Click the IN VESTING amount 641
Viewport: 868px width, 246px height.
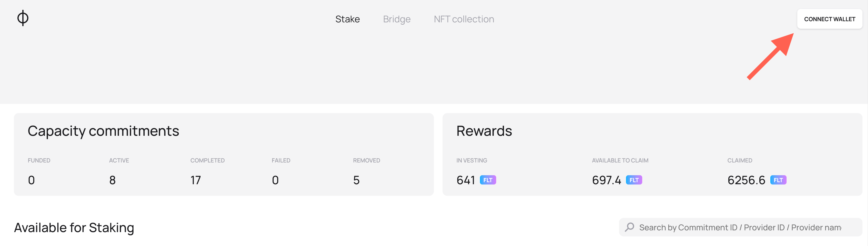click(466, 180)
